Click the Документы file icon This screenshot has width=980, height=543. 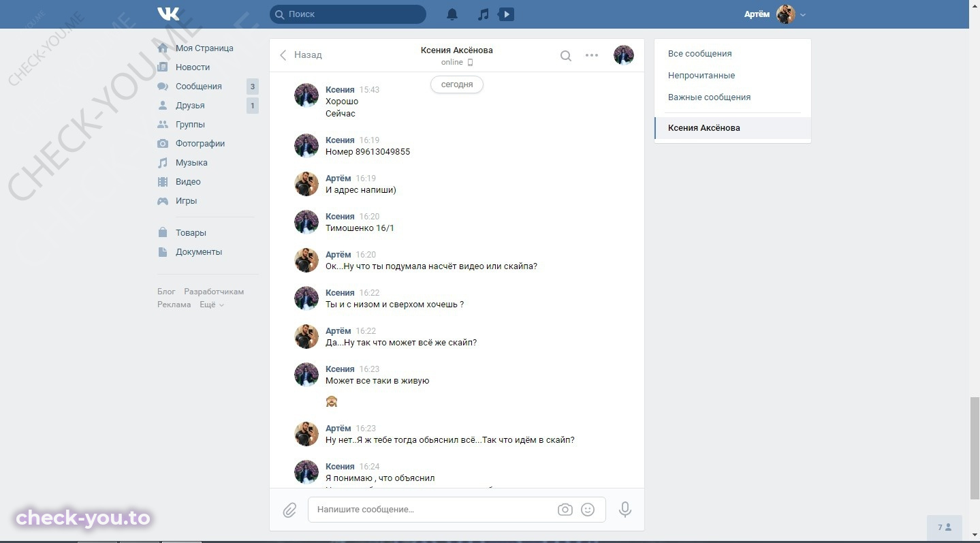click(163, 252)
